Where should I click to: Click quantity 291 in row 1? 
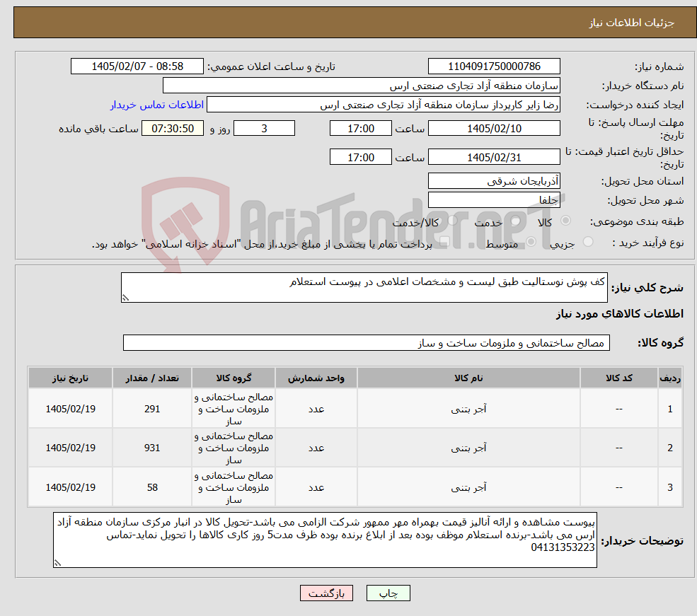click(x=152, y=409)
